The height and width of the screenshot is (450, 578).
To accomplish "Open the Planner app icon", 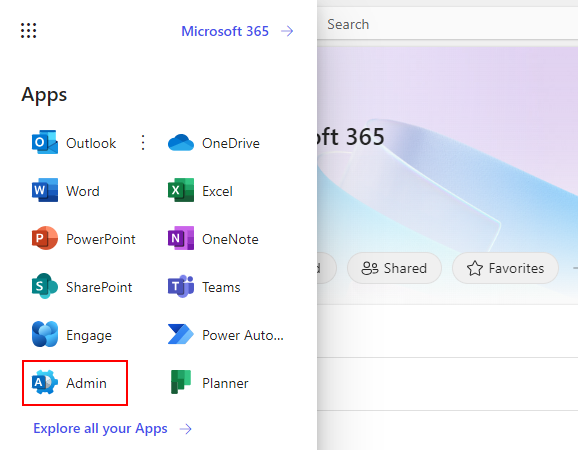I will [181, 382].
